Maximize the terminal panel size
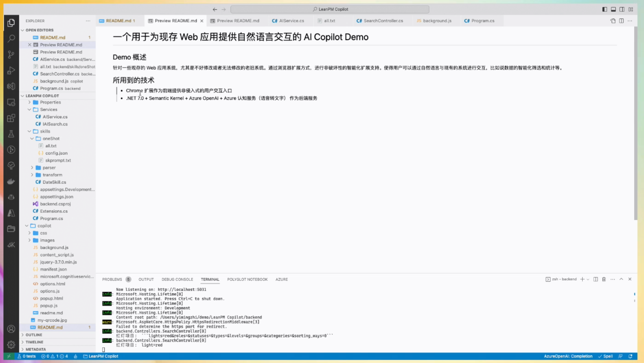644x363 pixels. coord(621,279)
